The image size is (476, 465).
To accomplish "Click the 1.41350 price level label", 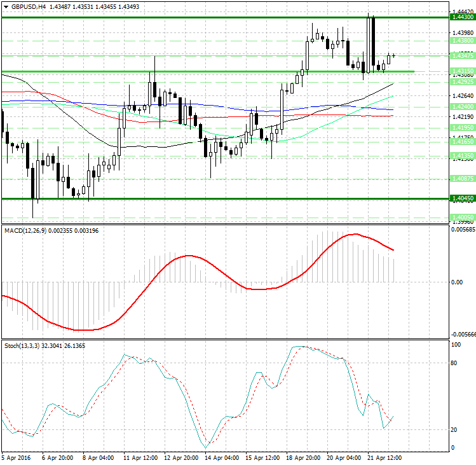I will pos(461,156).
